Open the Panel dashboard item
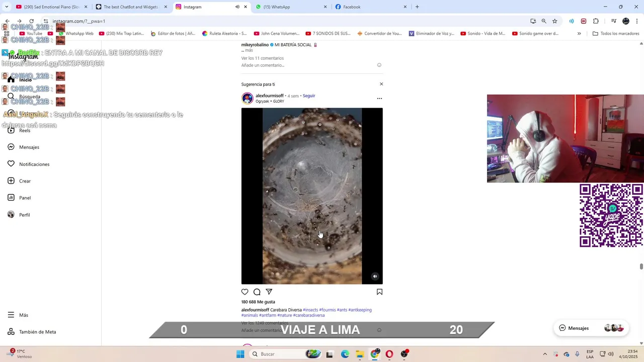This screenshot has width=644, height=362. pyautogui.click(x=25, y=198)
